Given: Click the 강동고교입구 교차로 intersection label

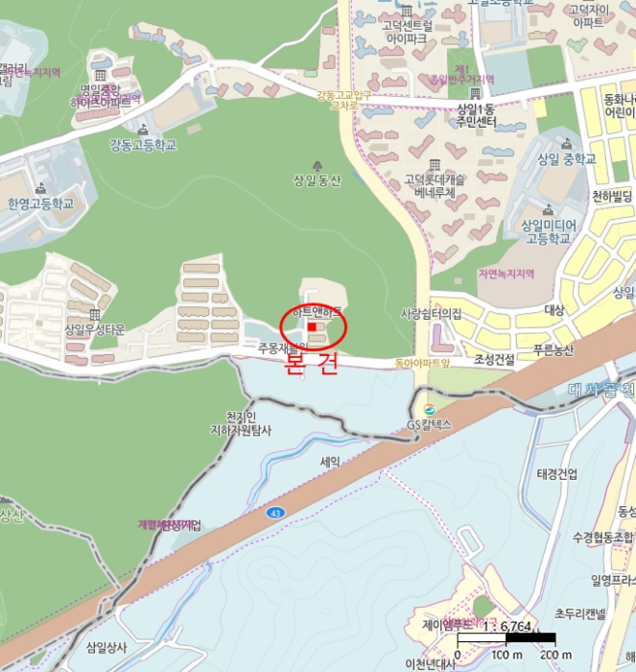Looking at the screenshot, I should point(344,100).
